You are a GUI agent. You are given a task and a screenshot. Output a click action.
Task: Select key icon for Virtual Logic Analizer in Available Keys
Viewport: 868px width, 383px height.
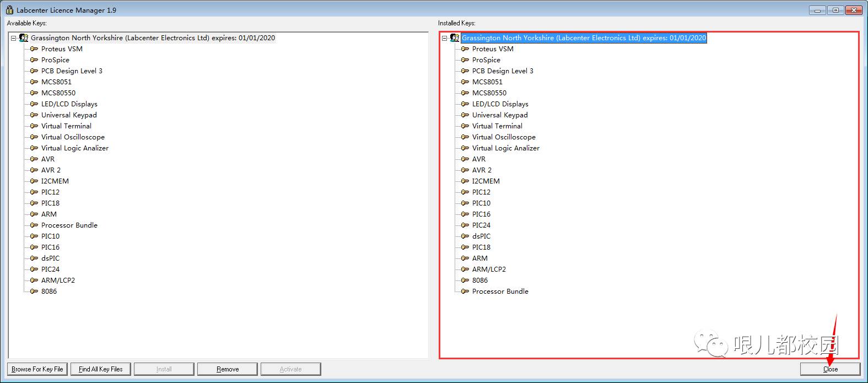[34, 148]
